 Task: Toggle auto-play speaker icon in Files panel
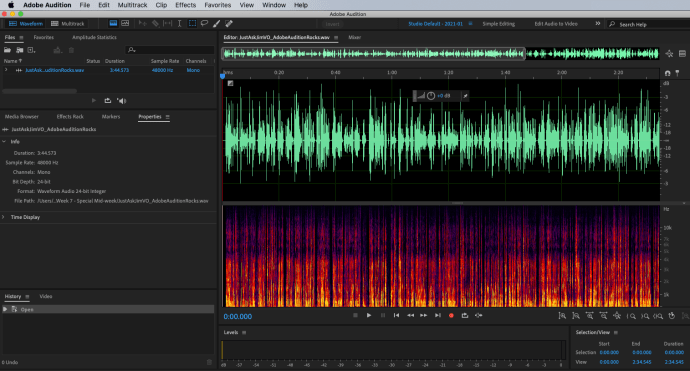coord(121,101)
